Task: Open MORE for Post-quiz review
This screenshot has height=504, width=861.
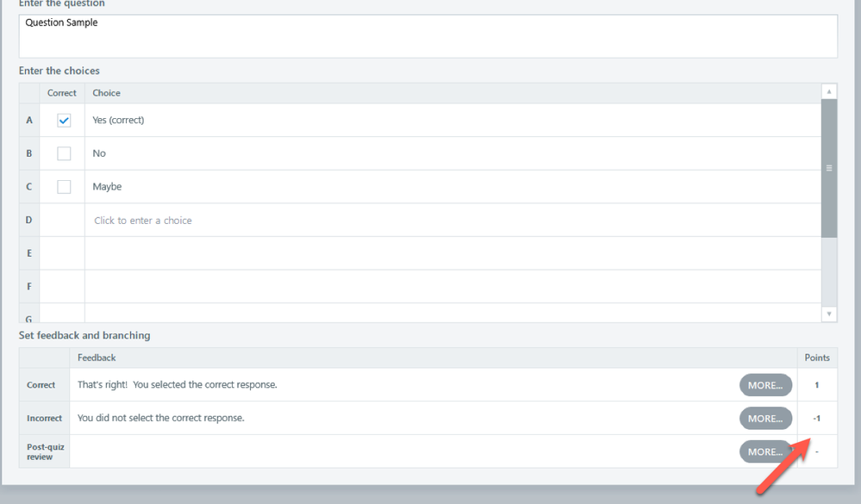Action: 765,451
